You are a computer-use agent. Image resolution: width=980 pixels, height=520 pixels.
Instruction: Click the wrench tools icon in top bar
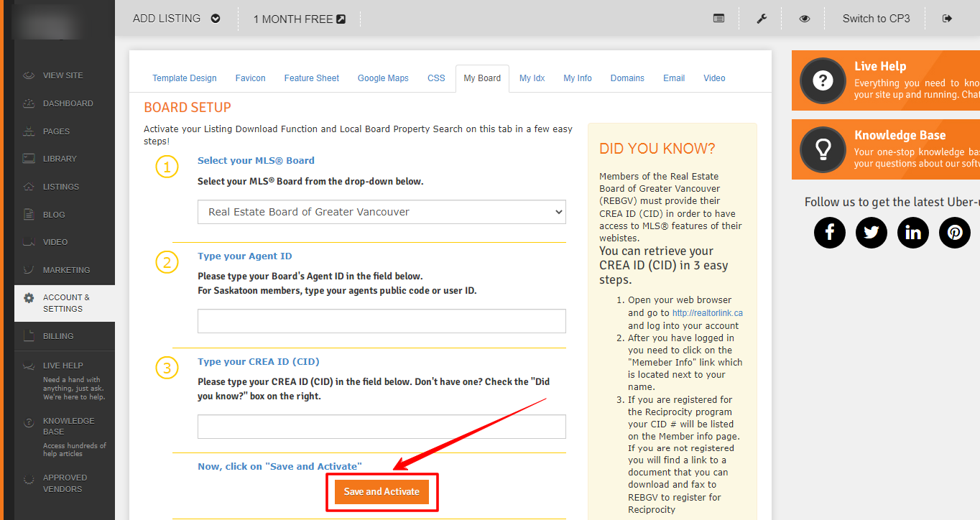pyautogui.click(x=762, y=19)
